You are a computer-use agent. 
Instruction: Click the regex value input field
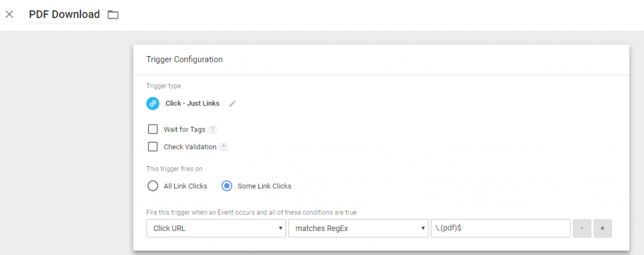coord(500,229)
